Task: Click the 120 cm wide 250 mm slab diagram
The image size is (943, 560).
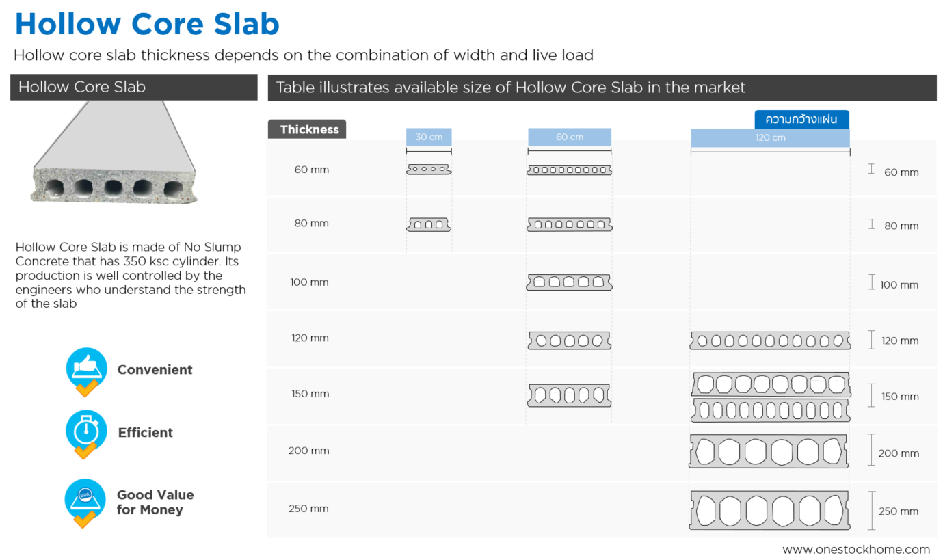Action: coord(769,510)
